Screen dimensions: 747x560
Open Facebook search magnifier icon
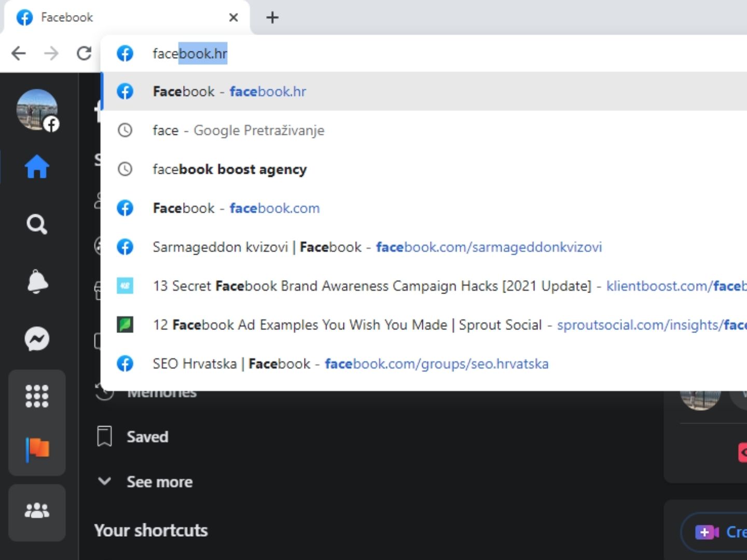[37, 225]
